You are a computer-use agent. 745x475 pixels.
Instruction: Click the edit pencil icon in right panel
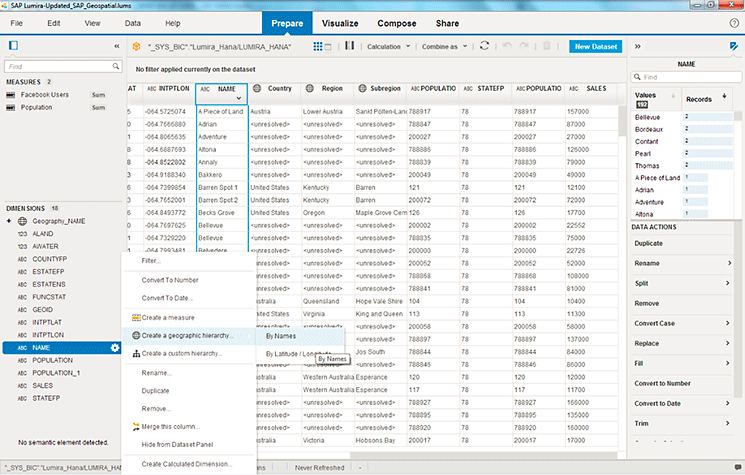pos(734,46)
